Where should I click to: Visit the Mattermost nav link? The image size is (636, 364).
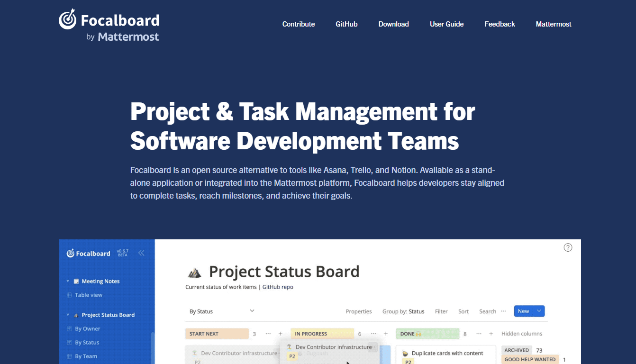[554, 24]
